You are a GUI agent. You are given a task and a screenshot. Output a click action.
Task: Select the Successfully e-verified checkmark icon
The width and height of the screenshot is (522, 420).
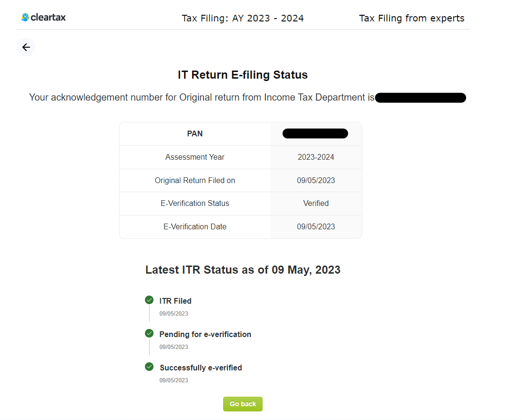(x=149, y=367)
